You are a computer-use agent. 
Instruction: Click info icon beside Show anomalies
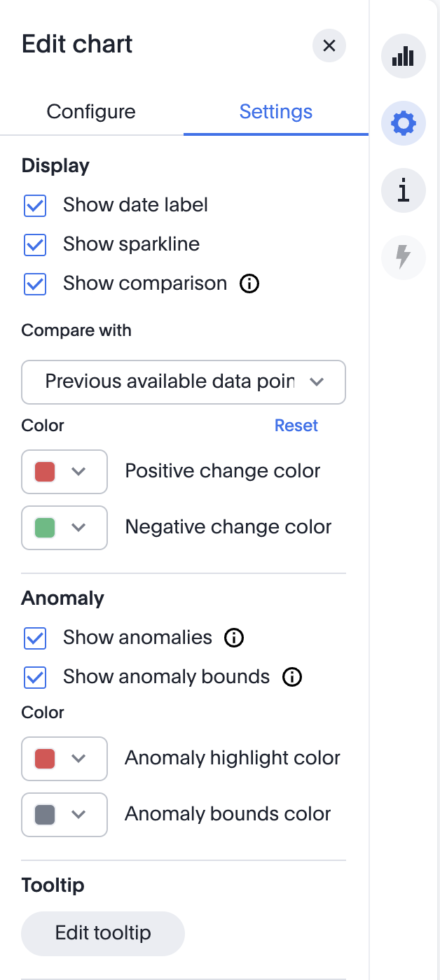coord(234,638)
